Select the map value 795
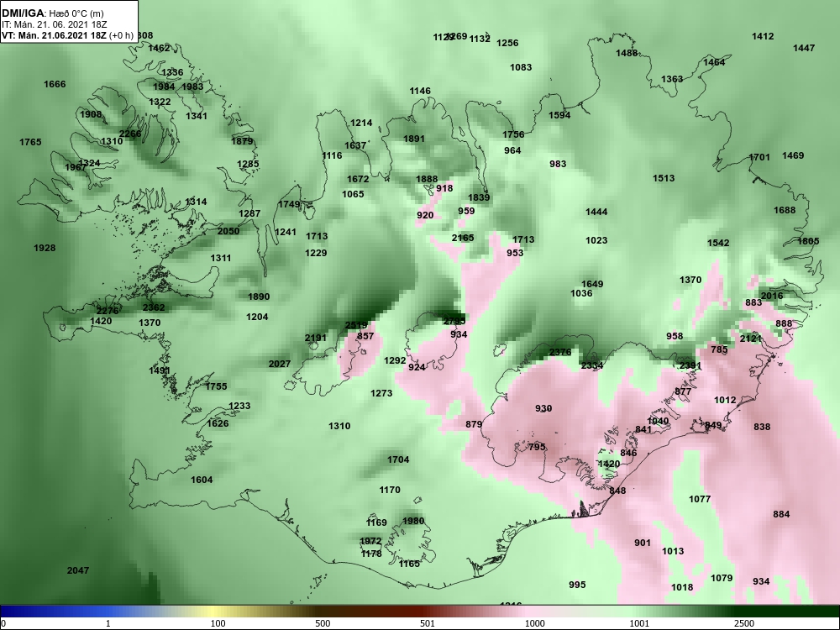Viewport: 840px width, 630px height. pos(537,447)
